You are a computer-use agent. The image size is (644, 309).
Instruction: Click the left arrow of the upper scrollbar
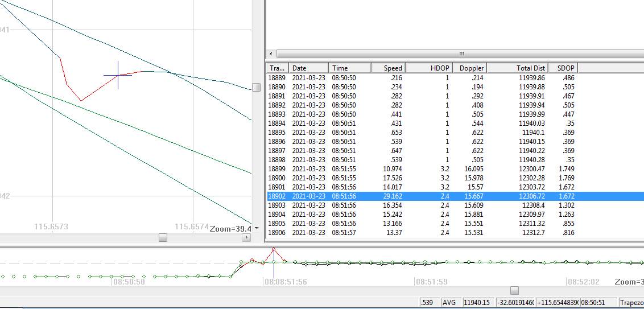(x=271, y=53)
